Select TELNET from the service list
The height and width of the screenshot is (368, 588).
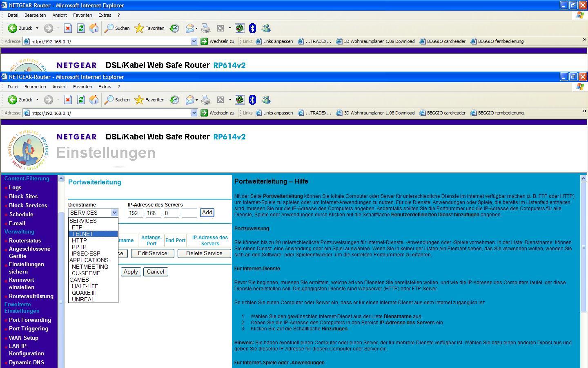click(93, 234)
